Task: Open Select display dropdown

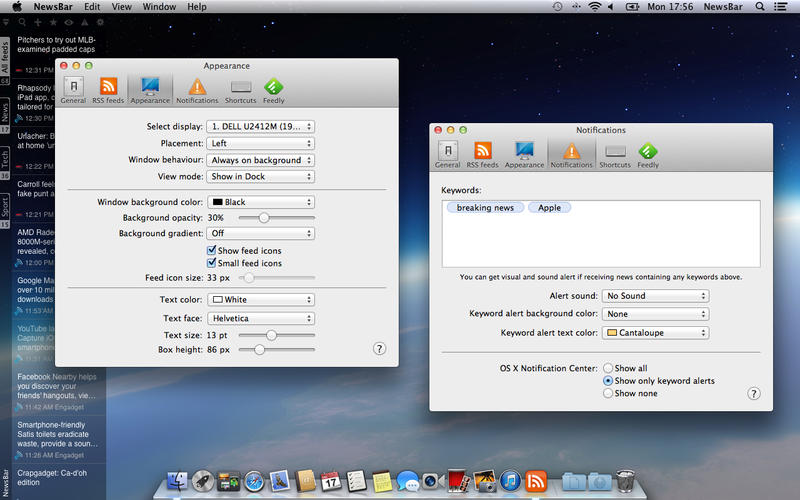Action: pyautogui.click(x=260, y=127)
